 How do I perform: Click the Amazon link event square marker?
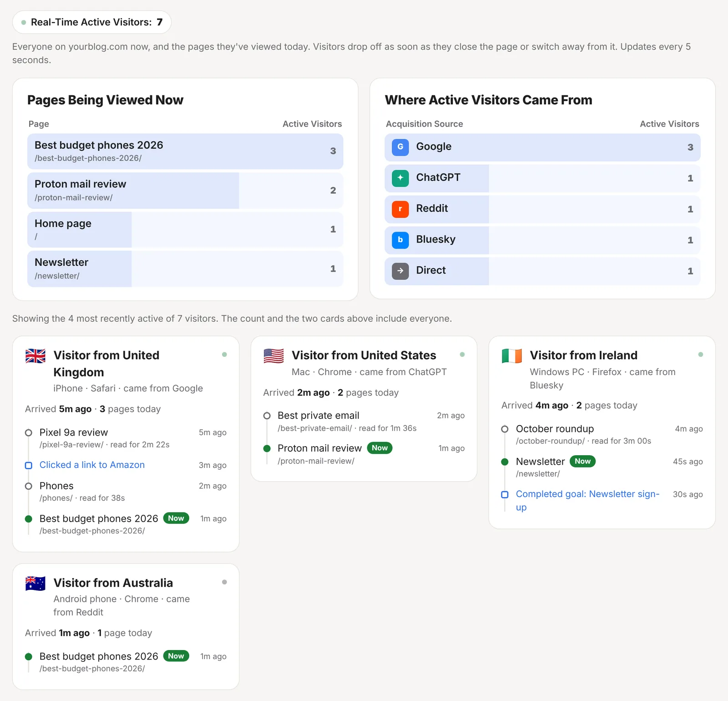[28, 465]
